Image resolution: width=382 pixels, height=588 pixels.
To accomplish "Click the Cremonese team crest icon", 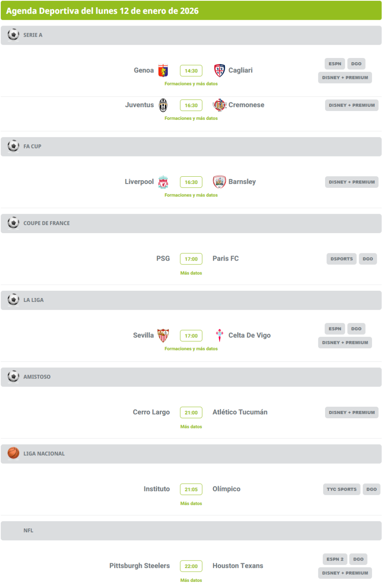I will (x=220, y=105).
